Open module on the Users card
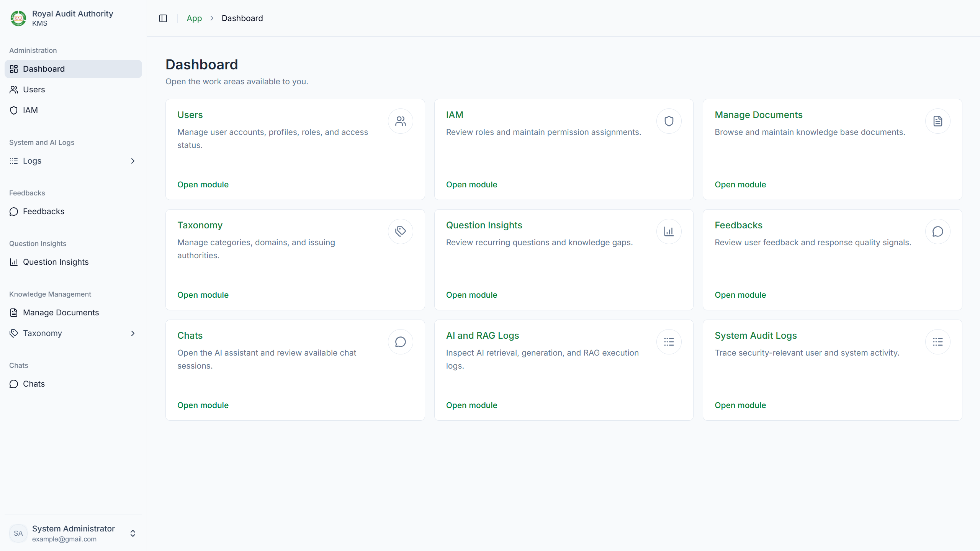Screen dimensions: 980x551 point(203,185)
